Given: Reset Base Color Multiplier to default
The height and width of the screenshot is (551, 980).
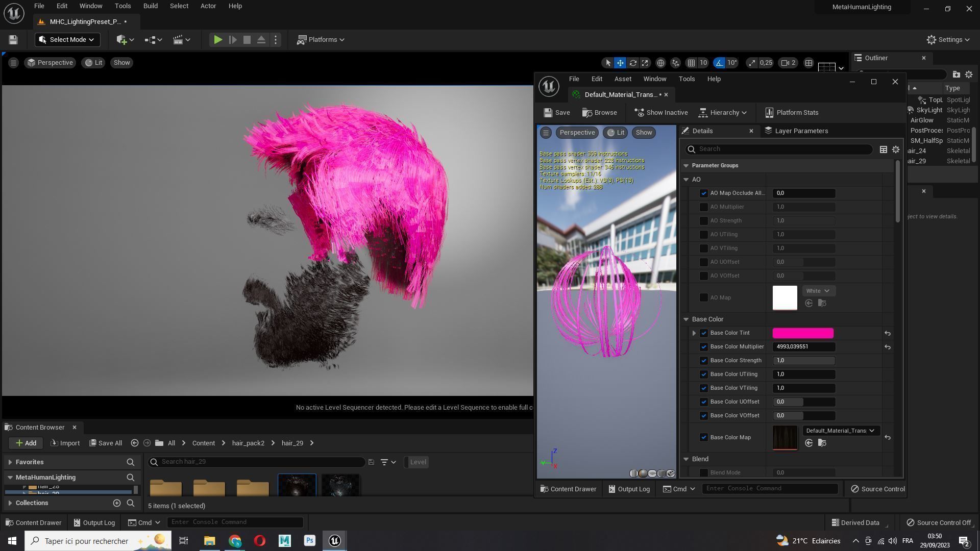Looking at the screenshot, I should [888, 347].
